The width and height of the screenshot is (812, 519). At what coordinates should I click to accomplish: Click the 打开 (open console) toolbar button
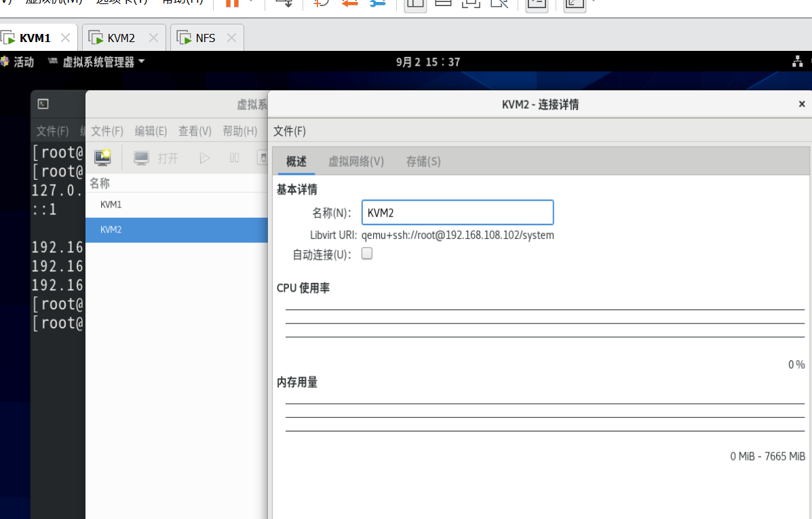tap(156, 158)
